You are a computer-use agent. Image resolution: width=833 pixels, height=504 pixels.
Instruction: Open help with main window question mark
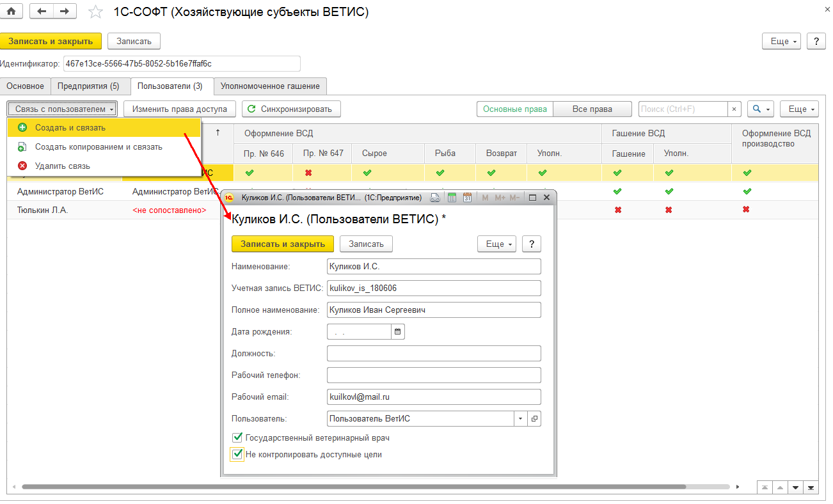[816, 41]
